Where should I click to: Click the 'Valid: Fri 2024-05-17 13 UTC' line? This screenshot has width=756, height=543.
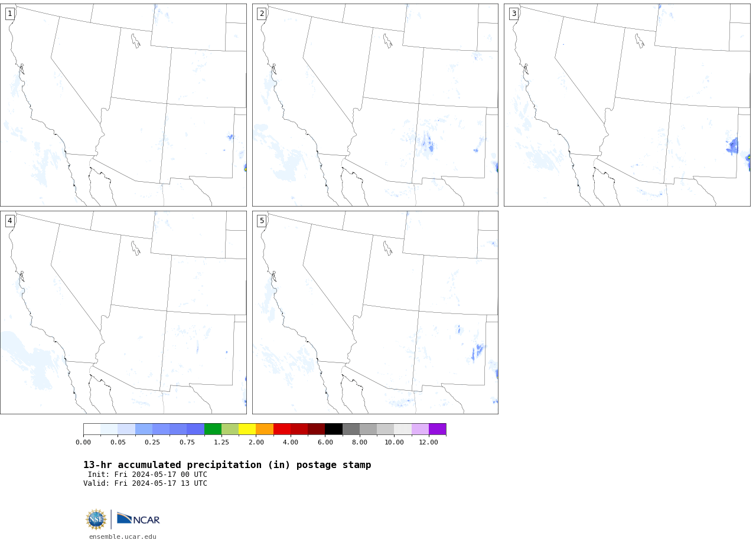coord(145,483)
